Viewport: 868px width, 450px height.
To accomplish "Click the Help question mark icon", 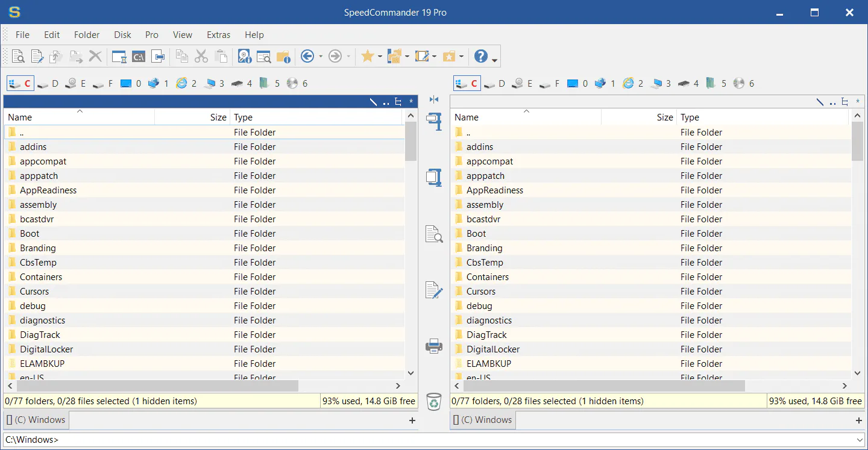I will [x=481, y=57].
